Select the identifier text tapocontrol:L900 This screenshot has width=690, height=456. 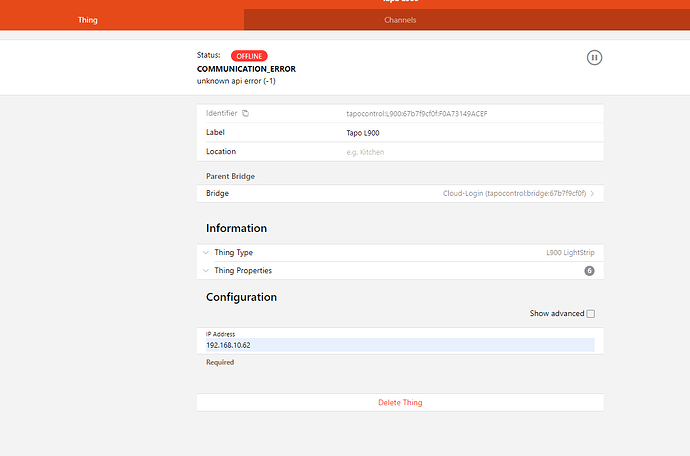point(417,114)
